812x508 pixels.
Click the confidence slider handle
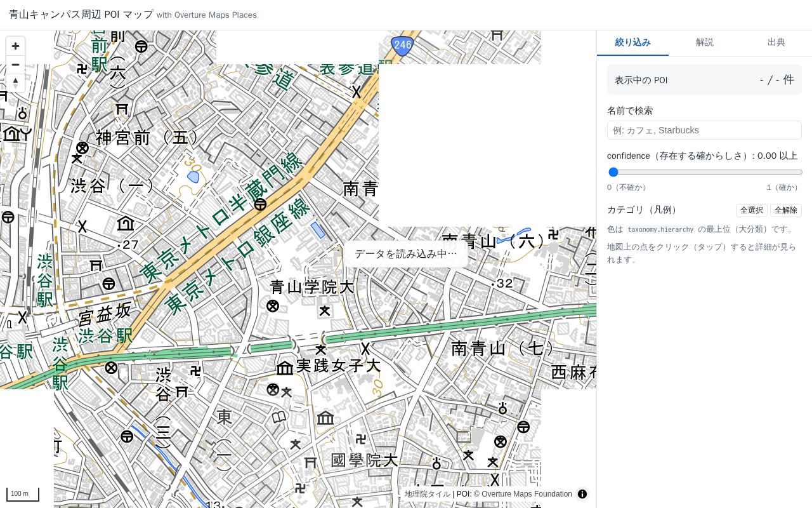613,172
